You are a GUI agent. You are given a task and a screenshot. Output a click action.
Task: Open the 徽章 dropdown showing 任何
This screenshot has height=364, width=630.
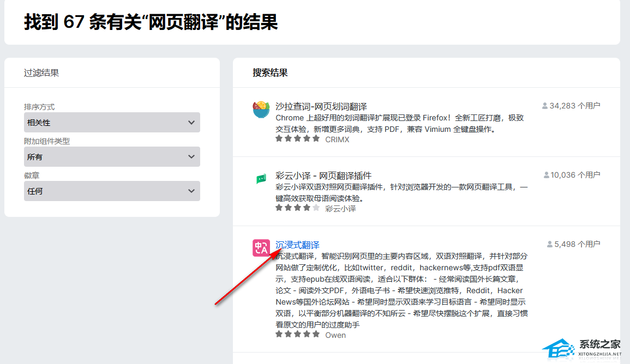[x=112, y=191]
